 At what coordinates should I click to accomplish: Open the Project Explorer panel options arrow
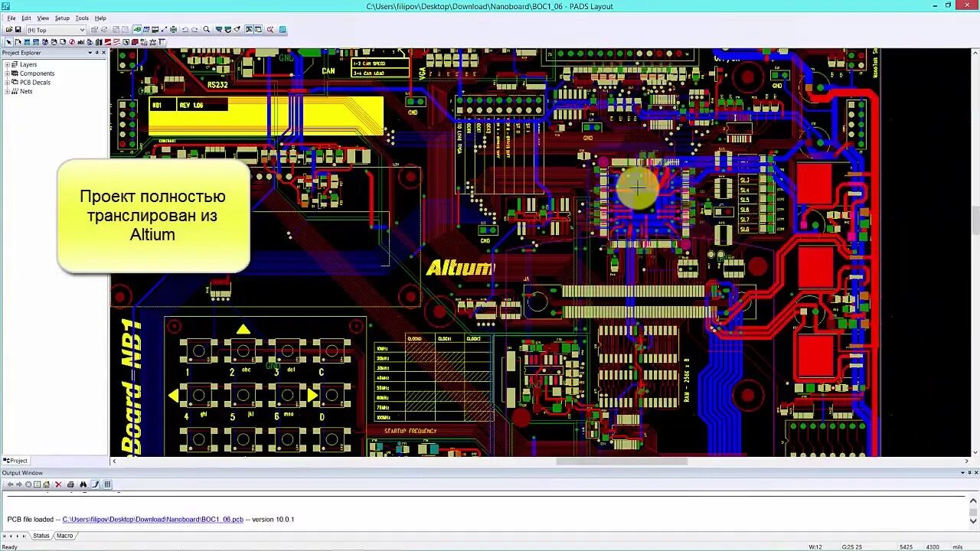click(90, 53)
